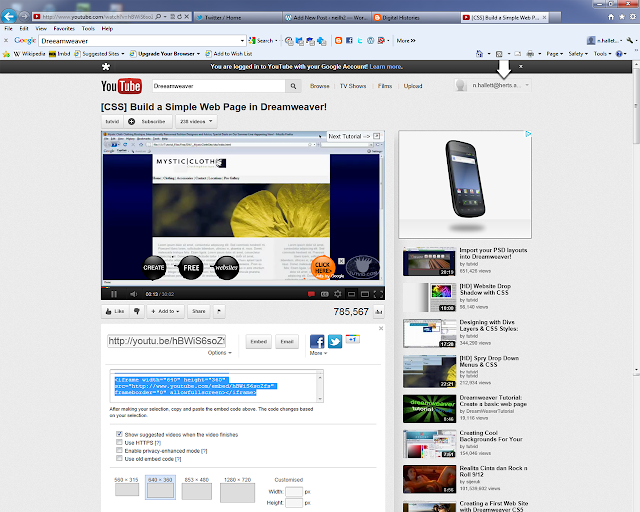This screenshot has width=640, height=512.
Task: Select the 640 × 360 embed size
Action: coord(160,487)
